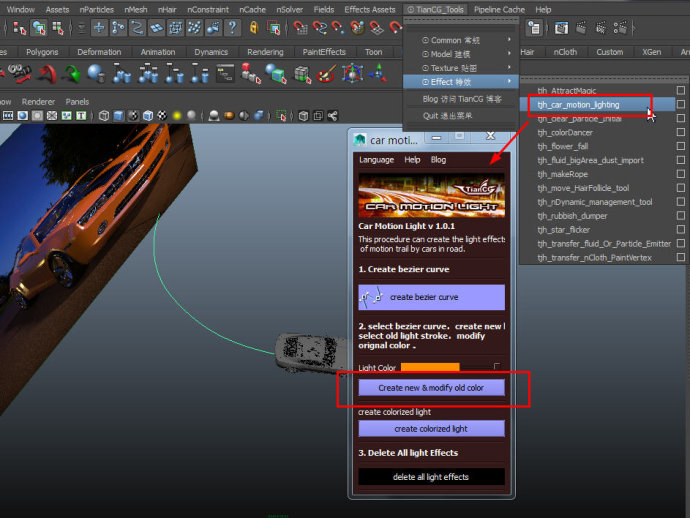This screenshot has height=518, width=690.
Task: Enable snap to grids magnet
Action: [300, 28]
